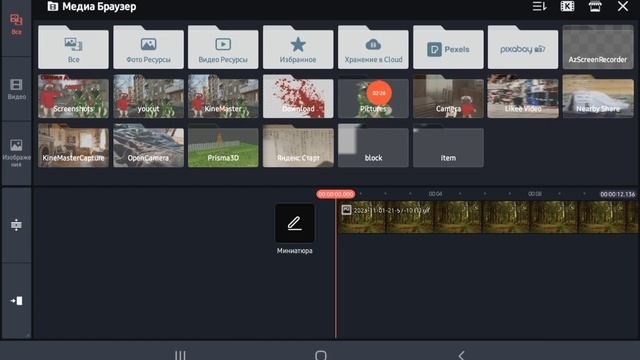Open the block folder
Viewport: 640px width, 360px height.
tap(373, 146)
